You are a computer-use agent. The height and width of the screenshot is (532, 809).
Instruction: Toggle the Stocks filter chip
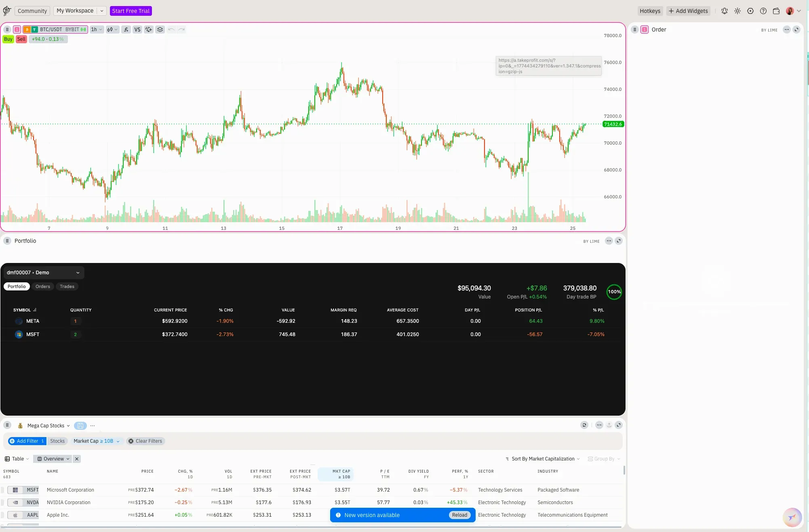click(57, 441)
